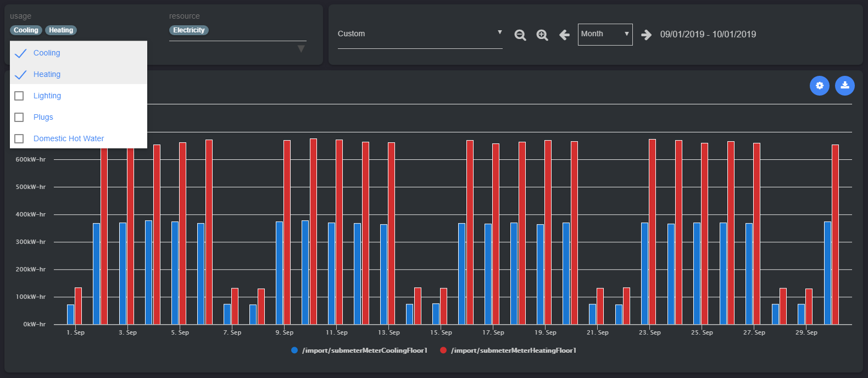This screenshot has height=378, width=868.
Task: Click the zoom out magnifier icon
Action: click(x=520, y=35)
